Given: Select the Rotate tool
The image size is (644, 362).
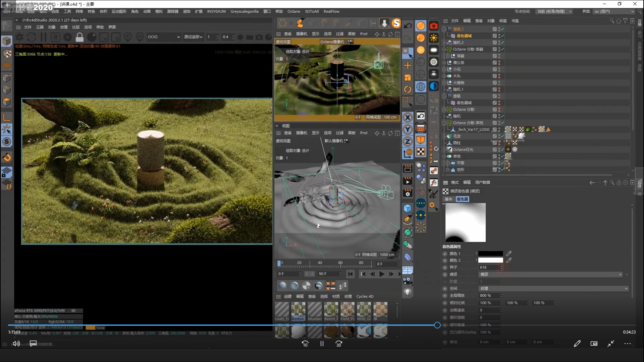Looking at the screenshot, I should [408, 89].
